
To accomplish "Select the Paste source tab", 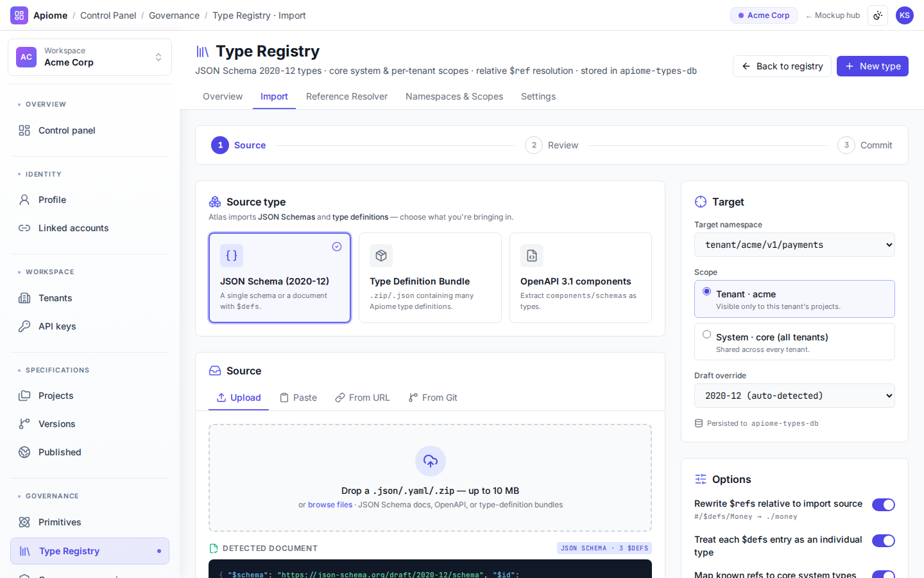I will click(298, 398).
